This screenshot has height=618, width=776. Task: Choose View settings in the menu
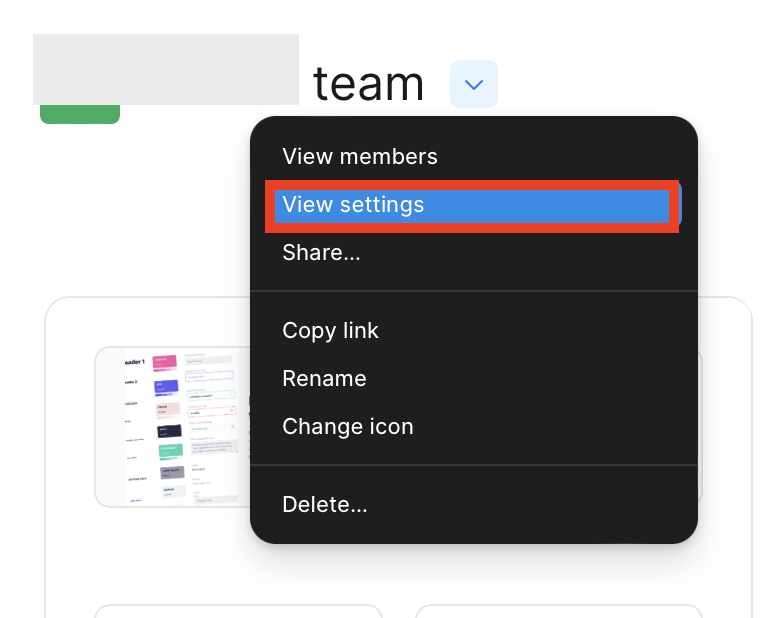pos(474,205)
